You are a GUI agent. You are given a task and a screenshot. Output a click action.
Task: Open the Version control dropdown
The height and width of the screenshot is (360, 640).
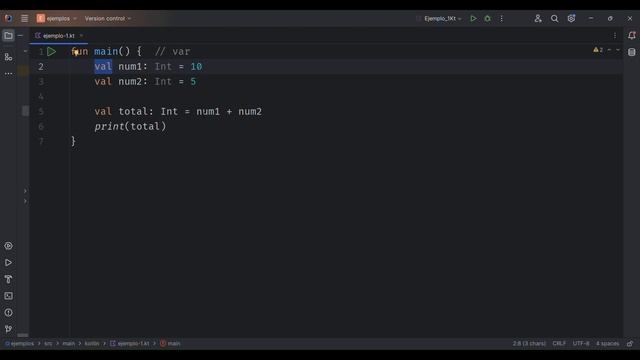pos(108,18)
